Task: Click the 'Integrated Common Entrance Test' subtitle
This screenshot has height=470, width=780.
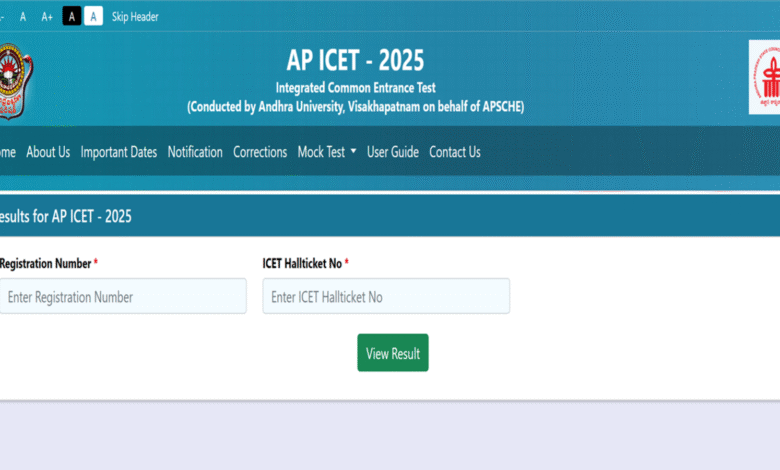Action: tap(356, 88)
